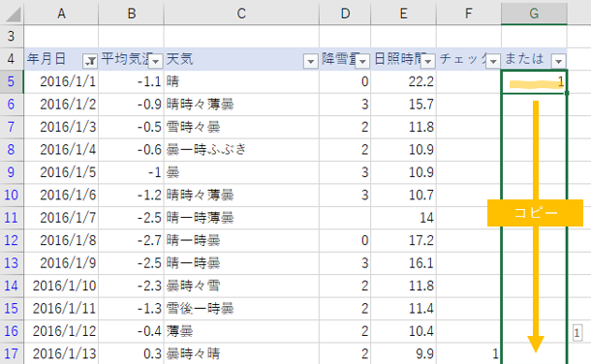
Task: Select temperature cell -0.9
Action: click(x=131, y=105)
